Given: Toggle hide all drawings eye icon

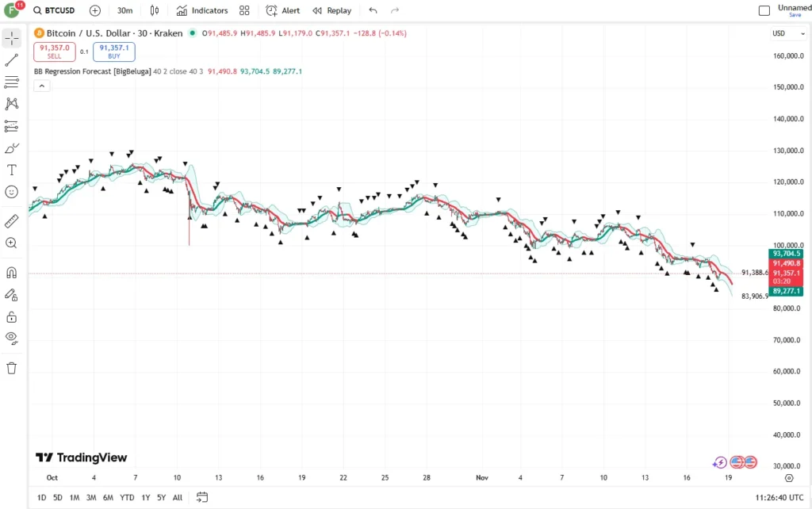Looking at the screenshot, I should point(11,339).
